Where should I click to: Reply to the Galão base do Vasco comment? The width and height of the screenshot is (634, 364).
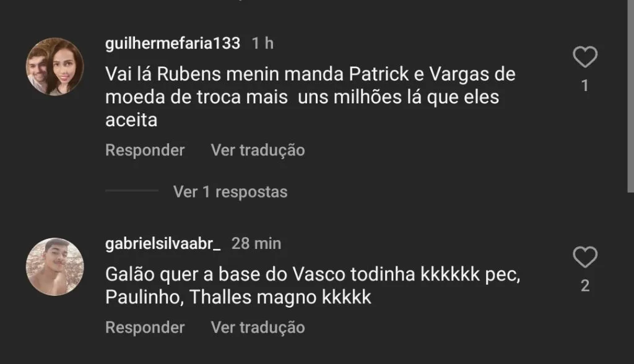145,327
